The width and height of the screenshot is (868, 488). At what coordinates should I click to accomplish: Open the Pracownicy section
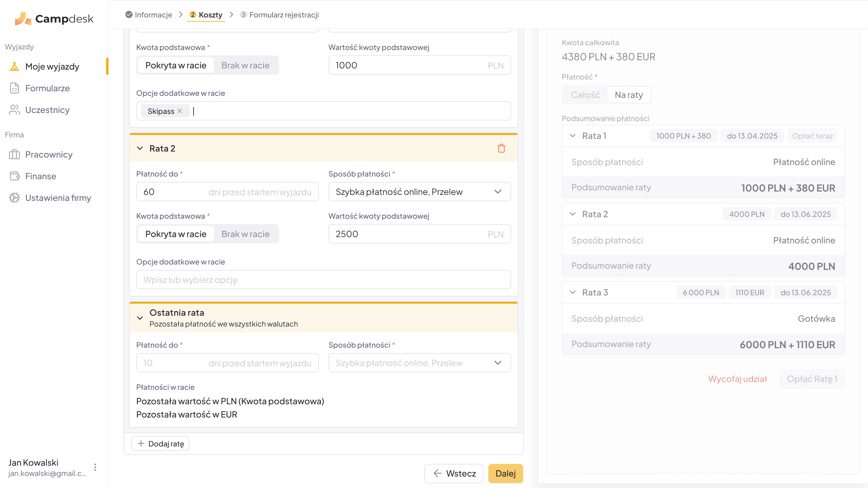(49, 154)
